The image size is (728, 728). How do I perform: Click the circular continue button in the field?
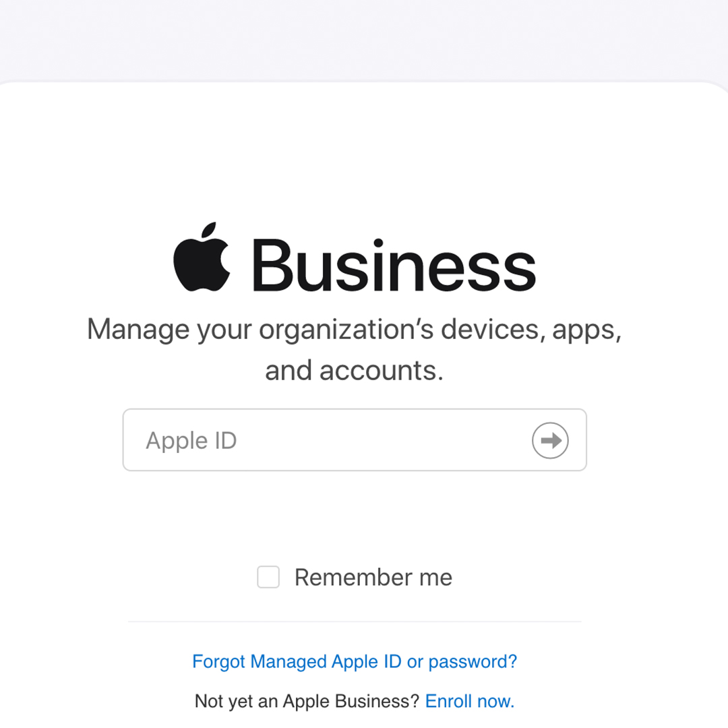(550, 440)
